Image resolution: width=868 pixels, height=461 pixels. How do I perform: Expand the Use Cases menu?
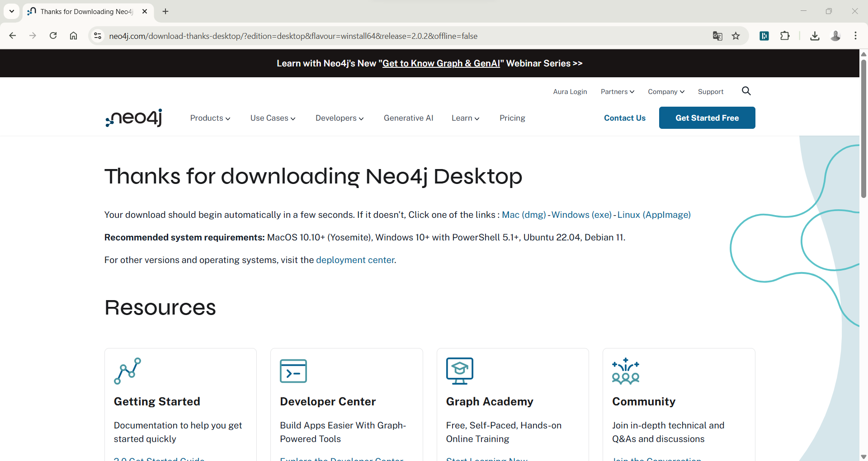pyautogui.click(x=273, y=118)
